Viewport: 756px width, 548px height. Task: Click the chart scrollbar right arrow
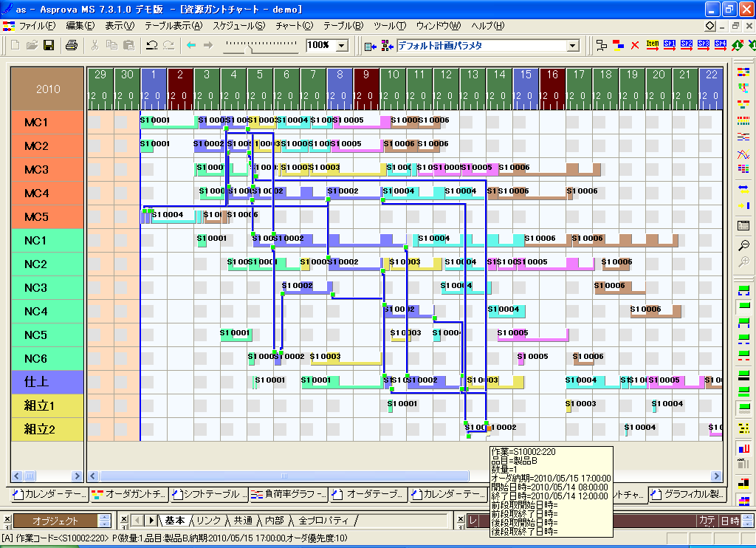tap(716, 476)
